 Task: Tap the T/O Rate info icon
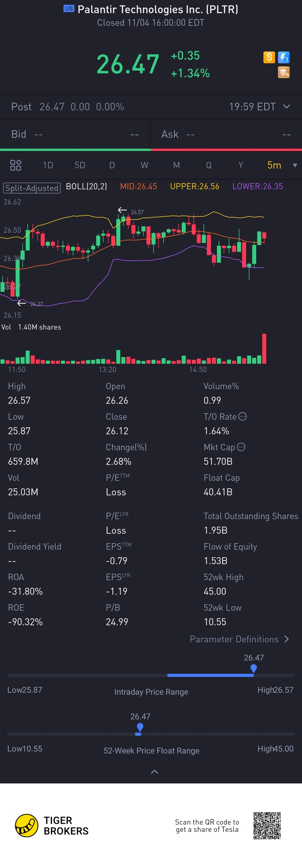[x=242, y=416]
